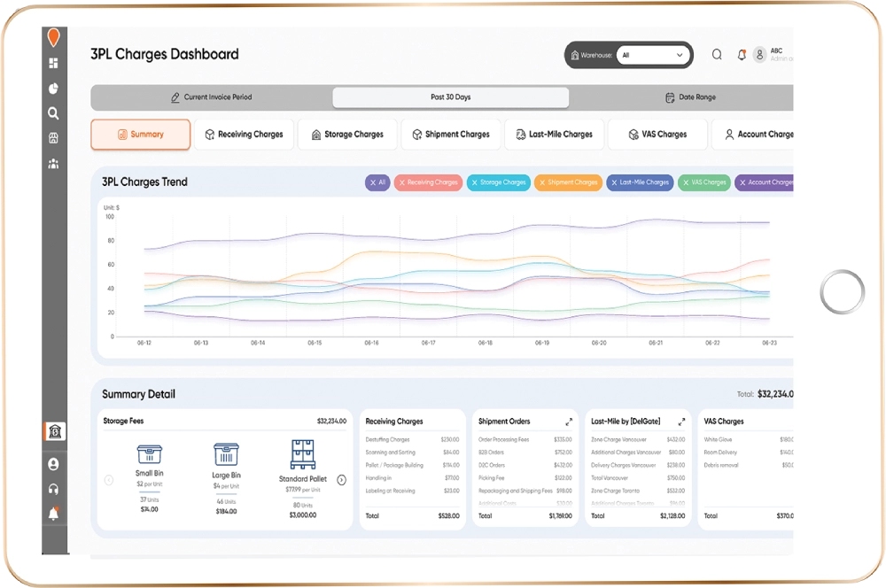The width and height of the screenshot is (886, 588).
Task: Toggle the green VAS Charges color chip
Action: (x=703, y=182)
